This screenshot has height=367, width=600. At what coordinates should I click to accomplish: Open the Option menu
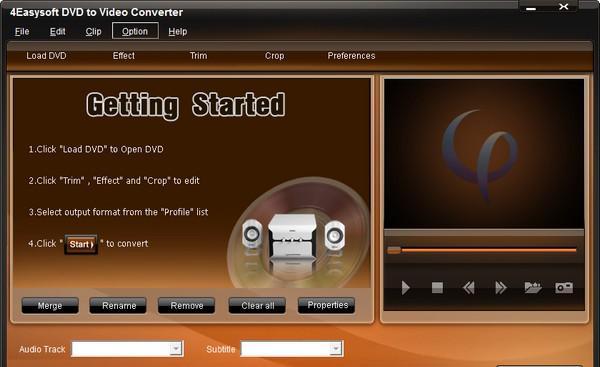point(135,31)
